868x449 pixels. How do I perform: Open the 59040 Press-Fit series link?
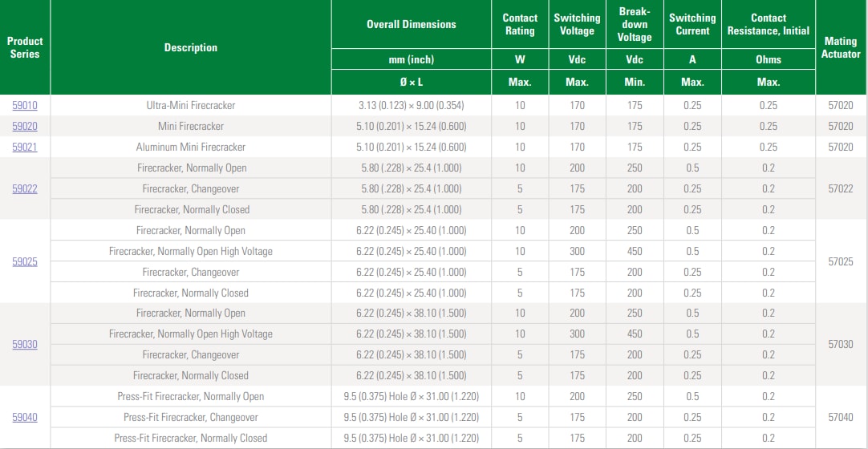pos(25,417)
